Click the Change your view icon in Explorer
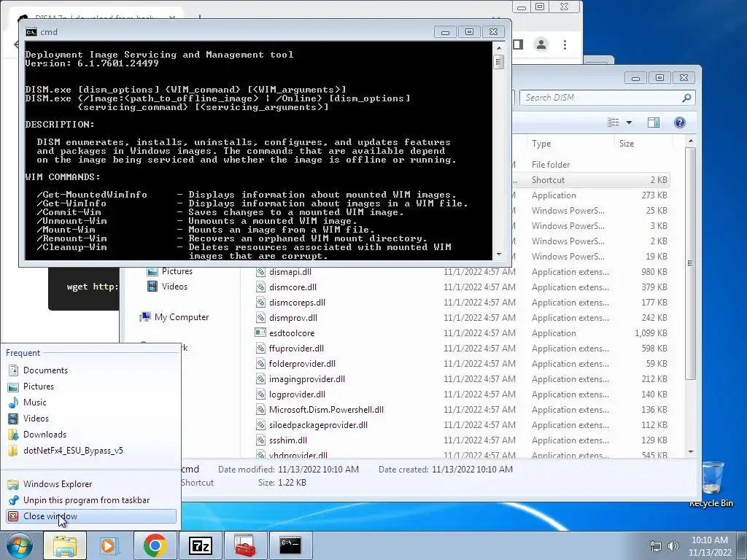747x560 pixels. point(613,122)
